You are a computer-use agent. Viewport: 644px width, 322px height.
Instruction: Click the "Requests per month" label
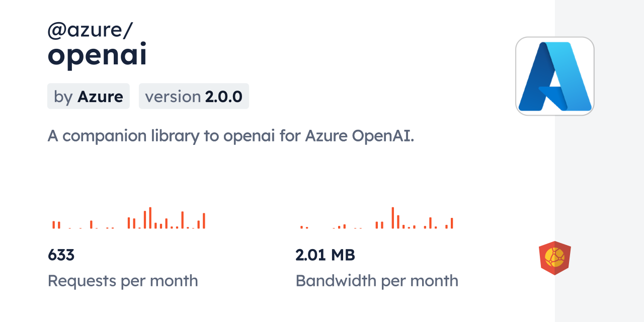(123, 281)
